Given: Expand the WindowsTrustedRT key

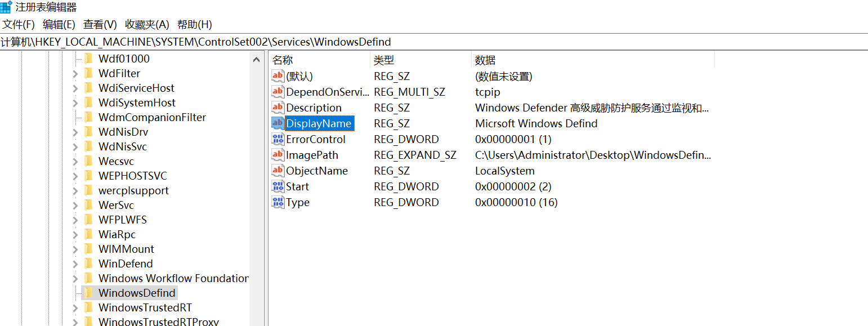Looking at the screenshot, I should click(x=75, y=308).
